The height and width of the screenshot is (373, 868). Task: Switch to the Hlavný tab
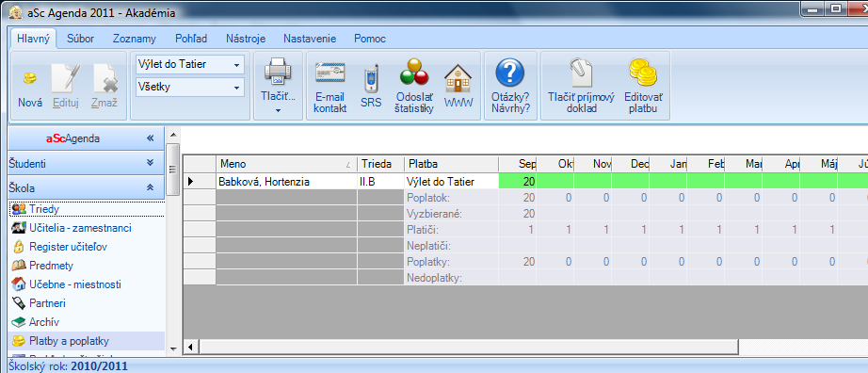pyautogui.click(x=33, y=39)
